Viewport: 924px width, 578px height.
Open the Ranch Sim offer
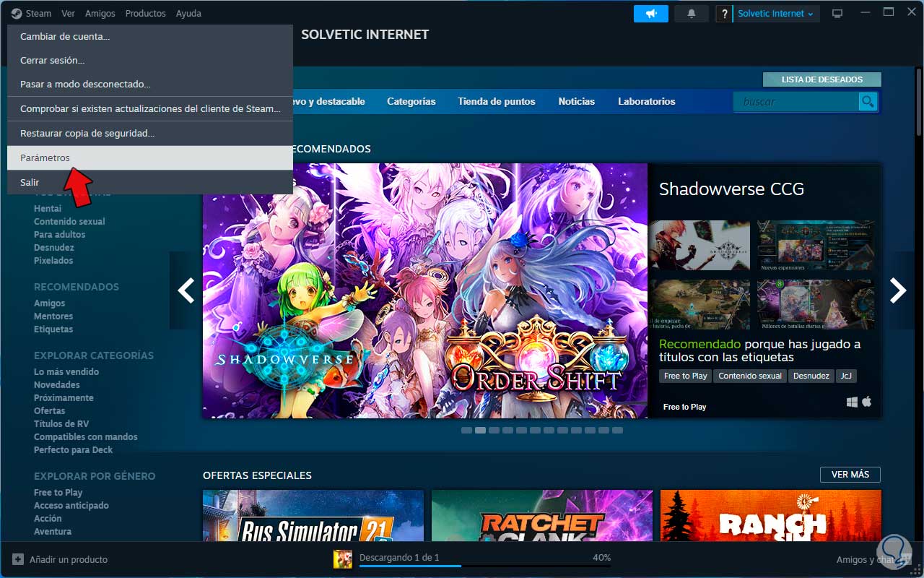(771, 516)
